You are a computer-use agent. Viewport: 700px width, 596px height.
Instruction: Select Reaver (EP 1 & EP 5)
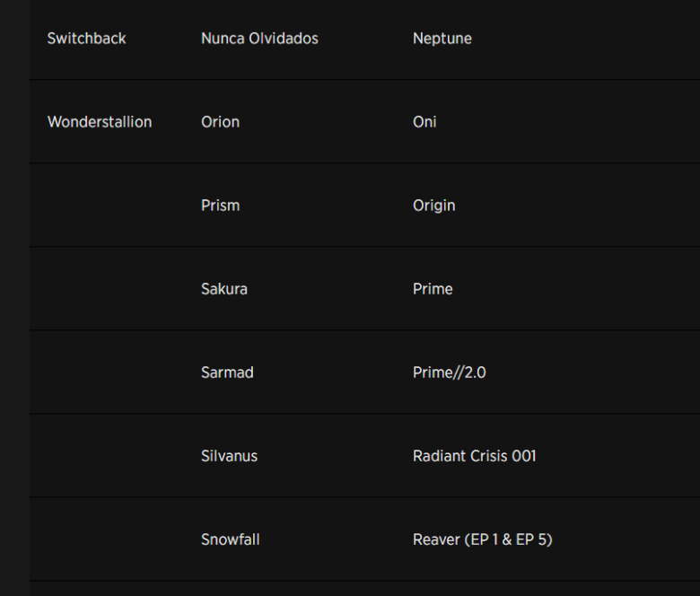tap(482, 539)
